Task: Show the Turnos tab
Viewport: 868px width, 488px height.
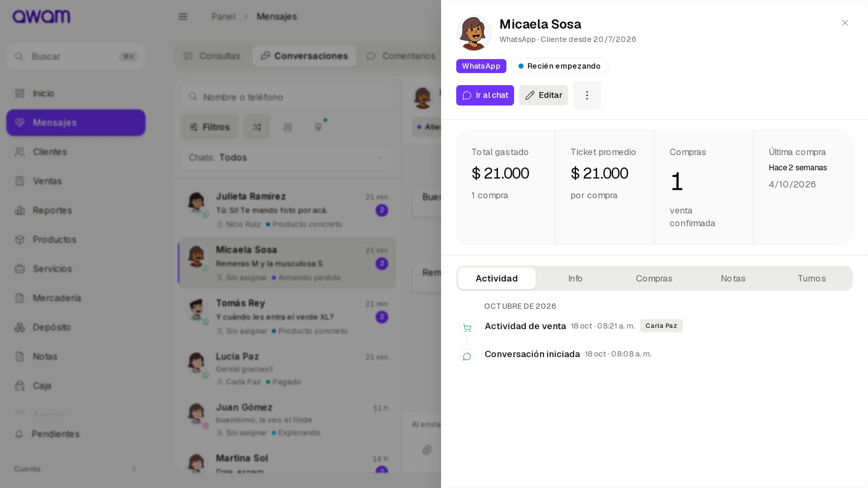Action: tap(811, 278)
